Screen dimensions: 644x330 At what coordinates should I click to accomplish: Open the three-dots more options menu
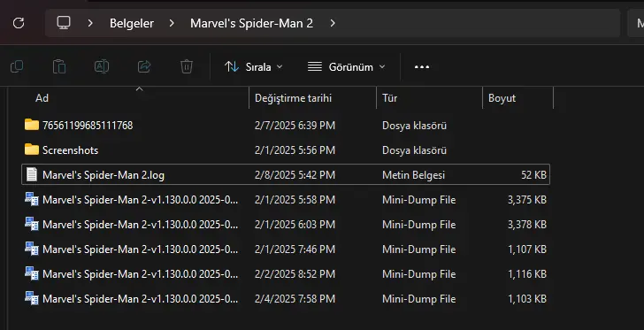[x=422, y=67]
